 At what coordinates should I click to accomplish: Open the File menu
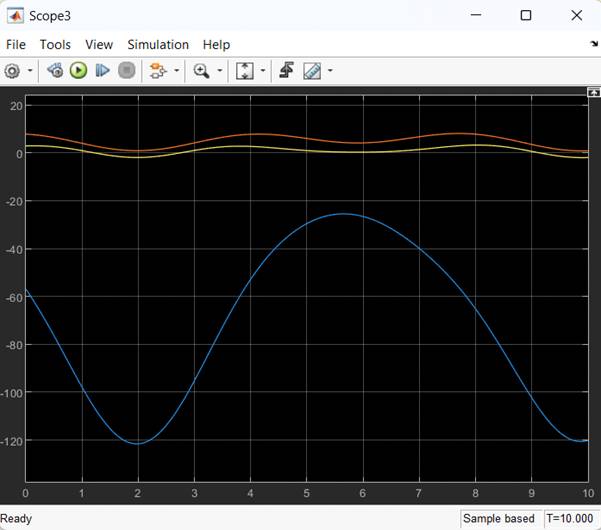tap(16, 45)
